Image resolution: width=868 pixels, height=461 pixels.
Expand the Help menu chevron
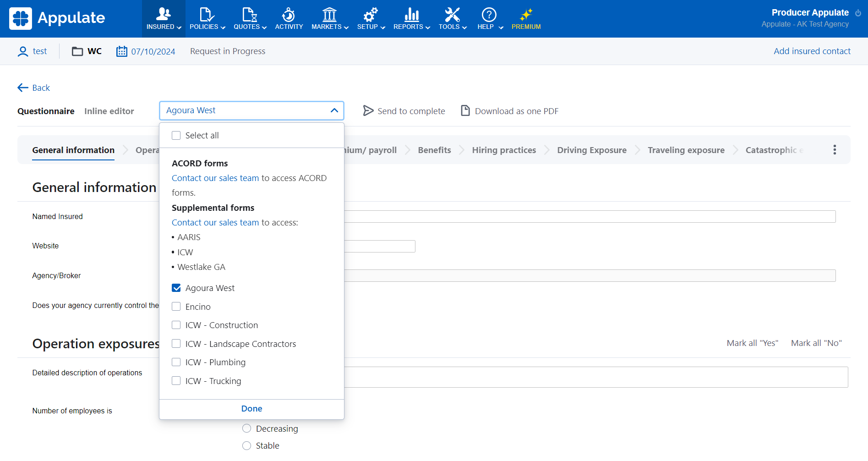[501, 27]
